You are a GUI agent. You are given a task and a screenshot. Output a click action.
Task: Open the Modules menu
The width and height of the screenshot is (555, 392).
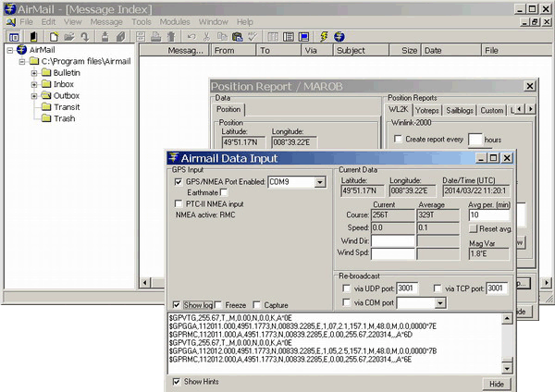[x=175, y=20]
